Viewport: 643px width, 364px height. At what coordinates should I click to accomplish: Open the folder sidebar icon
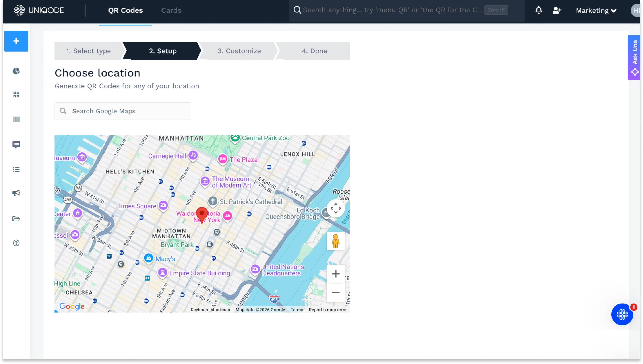tap(16, 219)
